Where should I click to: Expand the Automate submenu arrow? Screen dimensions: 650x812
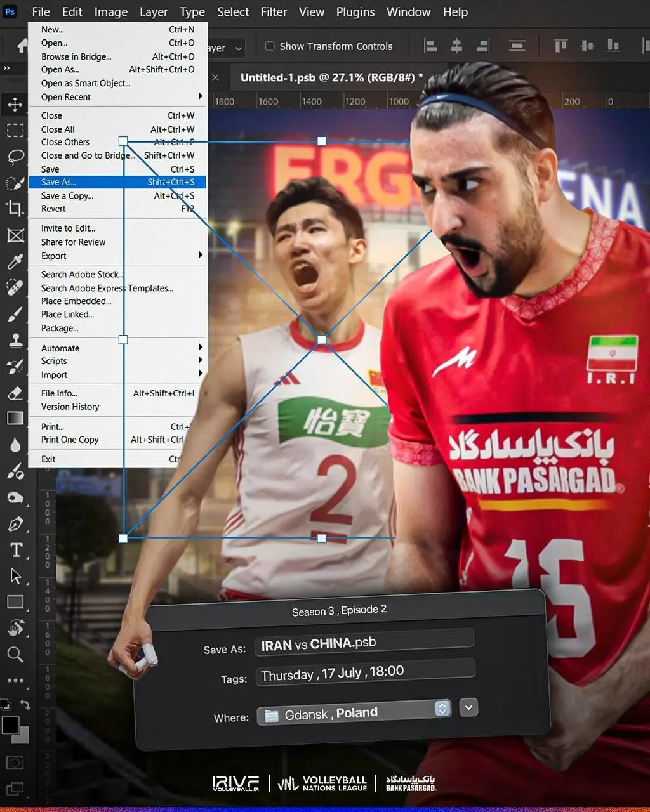tap(201, 347)
